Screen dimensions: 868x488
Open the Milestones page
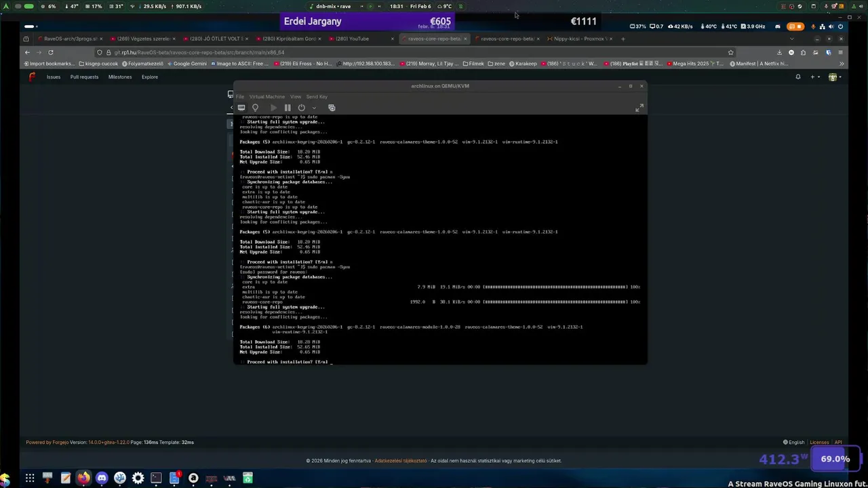click(120, 77)
